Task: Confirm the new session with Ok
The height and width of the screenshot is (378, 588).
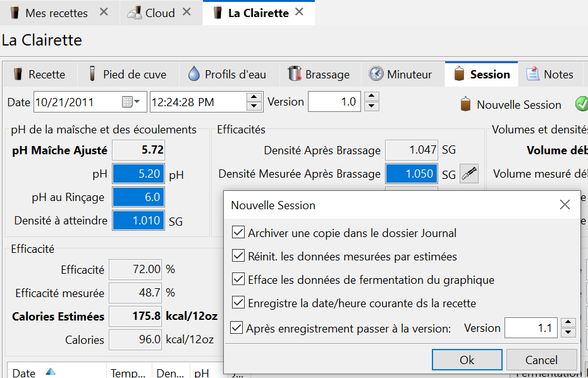Action: tap(467, 360)
